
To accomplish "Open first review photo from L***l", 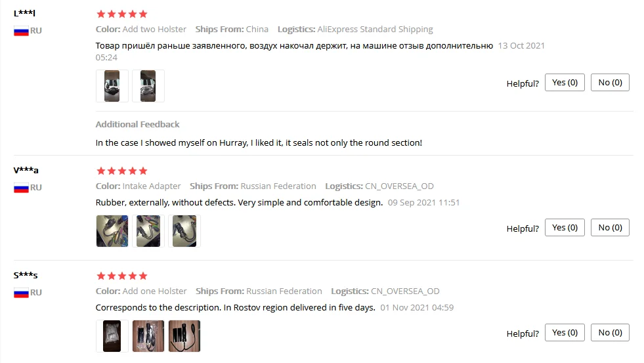I will pos(112,86).
